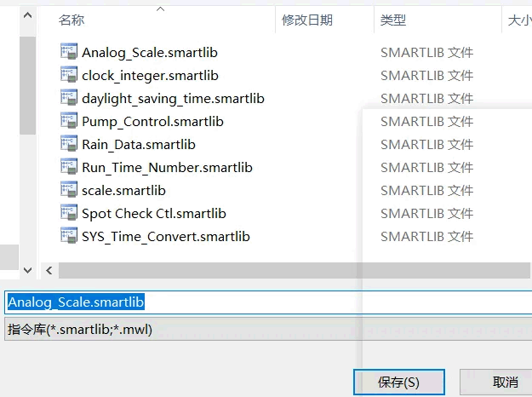Click the clock_integer.smartlib file icon
Viewport: 532px width, 397px height.
coord(69,75)
